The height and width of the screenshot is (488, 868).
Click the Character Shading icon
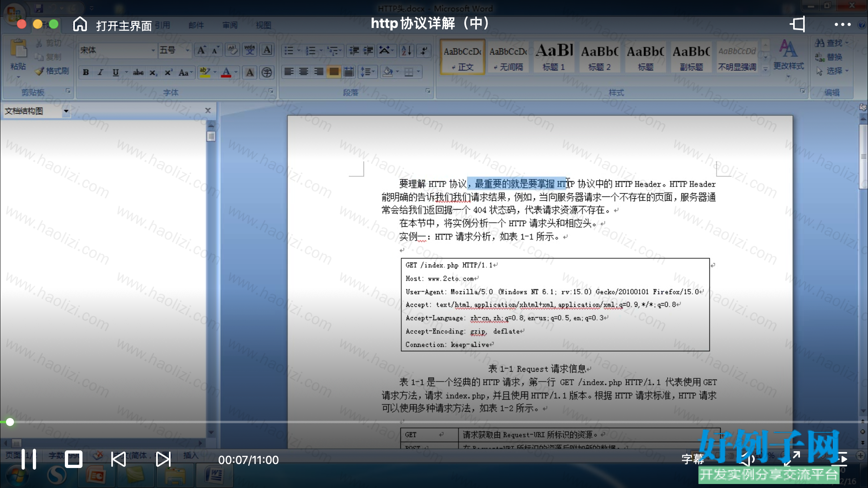pyautogui.click(x=250, y=72)
